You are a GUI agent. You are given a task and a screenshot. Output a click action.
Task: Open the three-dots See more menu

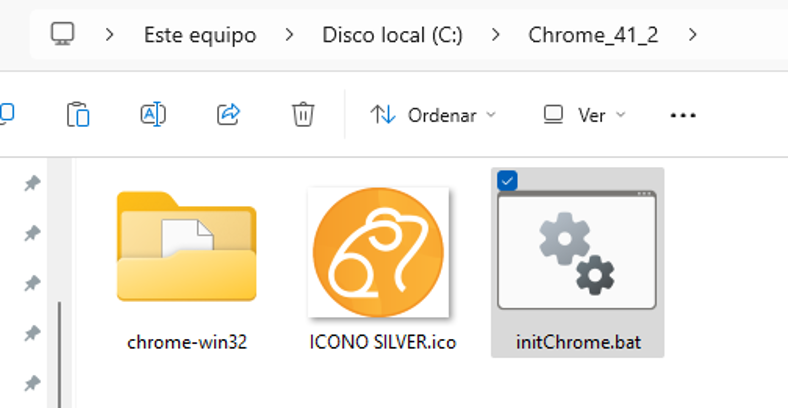click(683, 116)
